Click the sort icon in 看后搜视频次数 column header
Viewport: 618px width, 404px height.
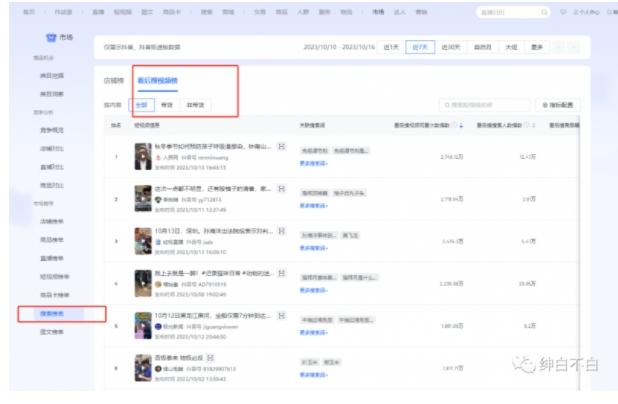pos(459,125)
